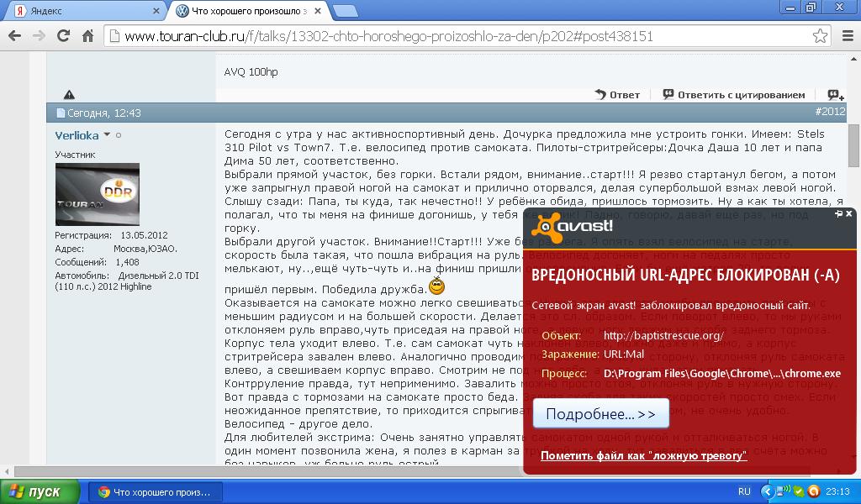861x504 pixels.
Task: Click the report post warning triangle icon
Action: (69, 95)
